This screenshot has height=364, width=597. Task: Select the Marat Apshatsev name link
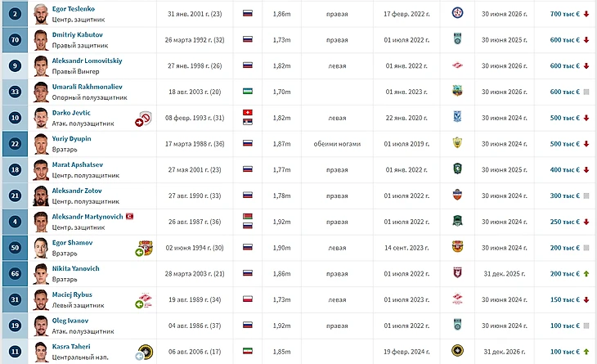(x=77, y=164)
